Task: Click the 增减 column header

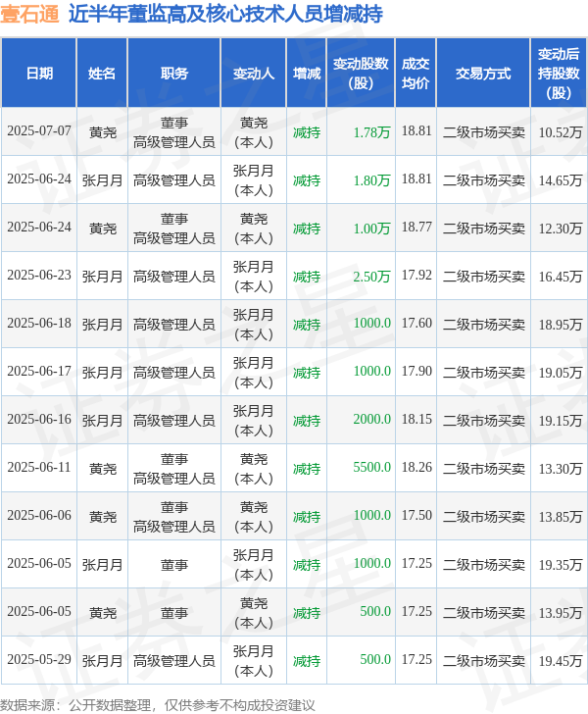Action: click(x=307, y=74)
